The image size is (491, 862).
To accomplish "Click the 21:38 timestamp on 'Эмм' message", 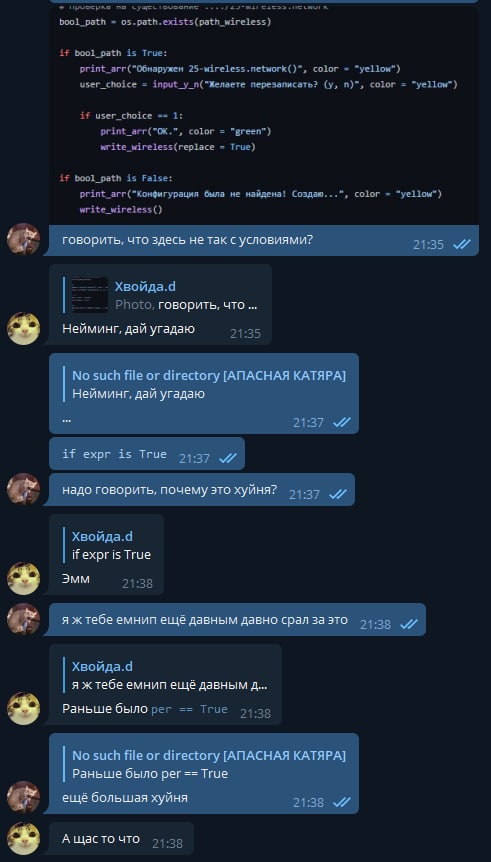I will click(x=137, y=583).
